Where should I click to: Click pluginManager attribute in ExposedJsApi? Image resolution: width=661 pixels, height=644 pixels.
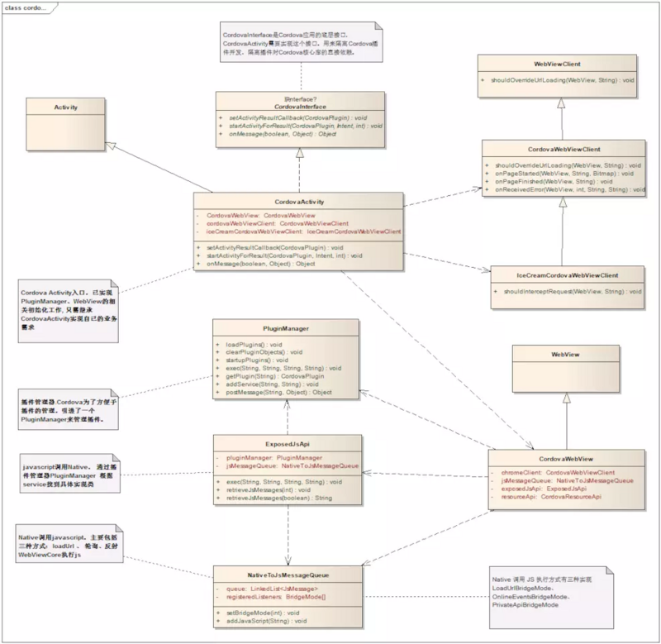point(274,458)
